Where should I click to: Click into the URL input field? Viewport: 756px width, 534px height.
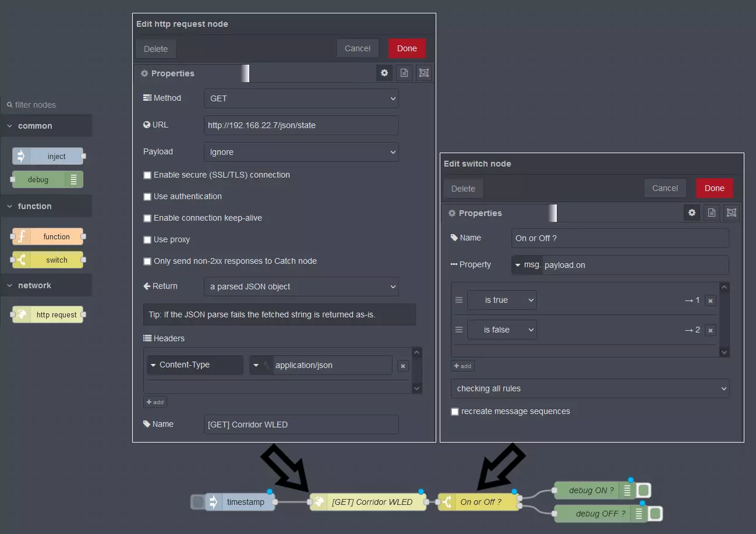pyautogui.click(x=301, y=125)
